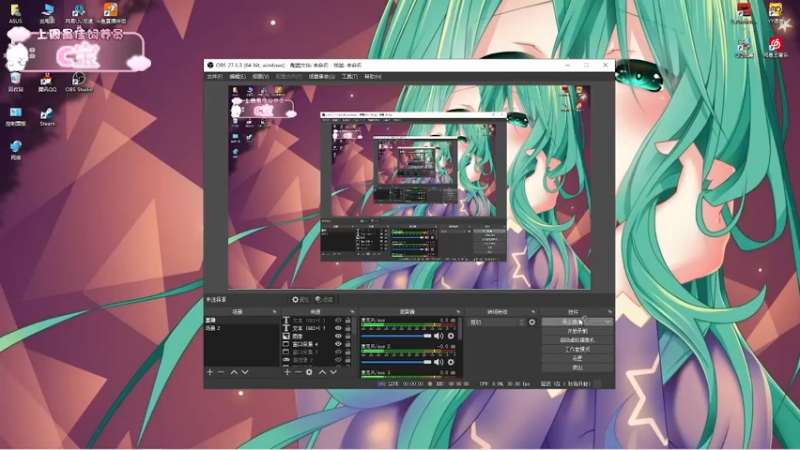The height and width of the screenshot is (450, 800).
Task: Open 网易云音乐 desktop shortcut
Action: coord(776,47)
